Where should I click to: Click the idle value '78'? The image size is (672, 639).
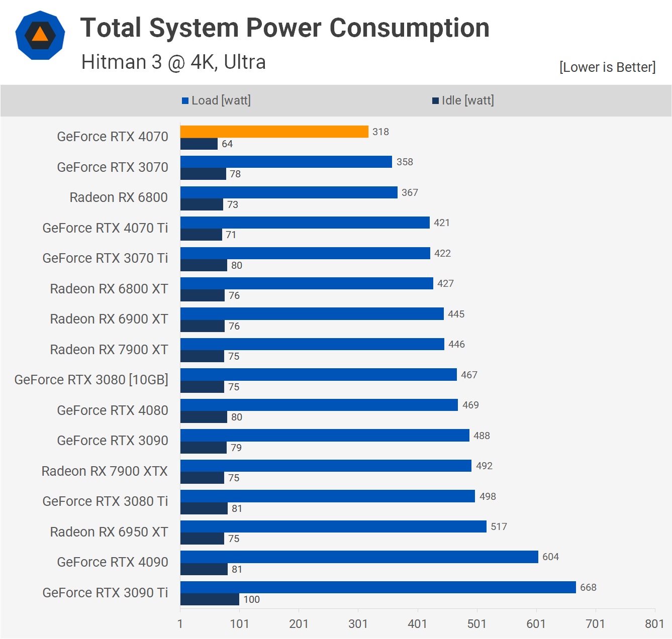(235, 174)
